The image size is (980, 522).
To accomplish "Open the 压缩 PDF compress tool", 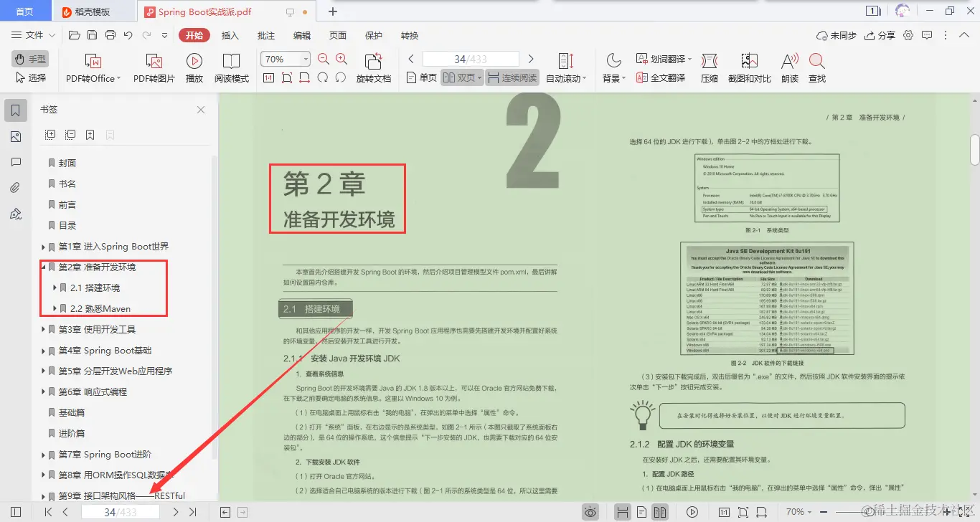I will click(708, 68).
